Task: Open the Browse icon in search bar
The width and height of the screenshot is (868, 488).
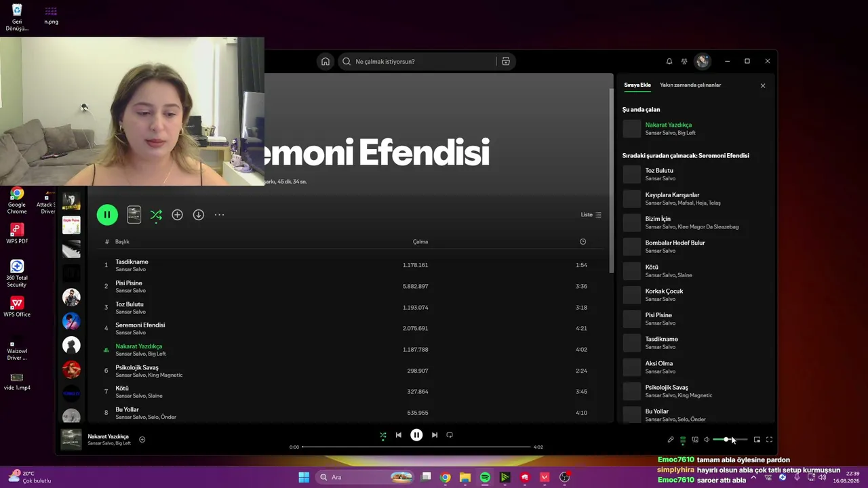Action: (506, 62)
